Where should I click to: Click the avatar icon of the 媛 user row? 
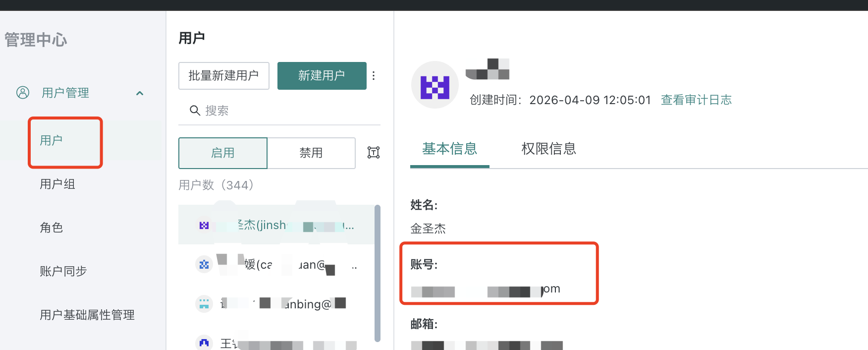click(x=204, y=265)
